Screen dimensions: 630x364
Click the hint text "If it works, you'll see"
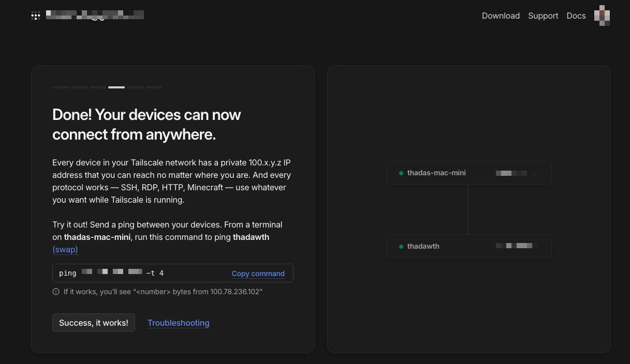click(x=163, y=292)
